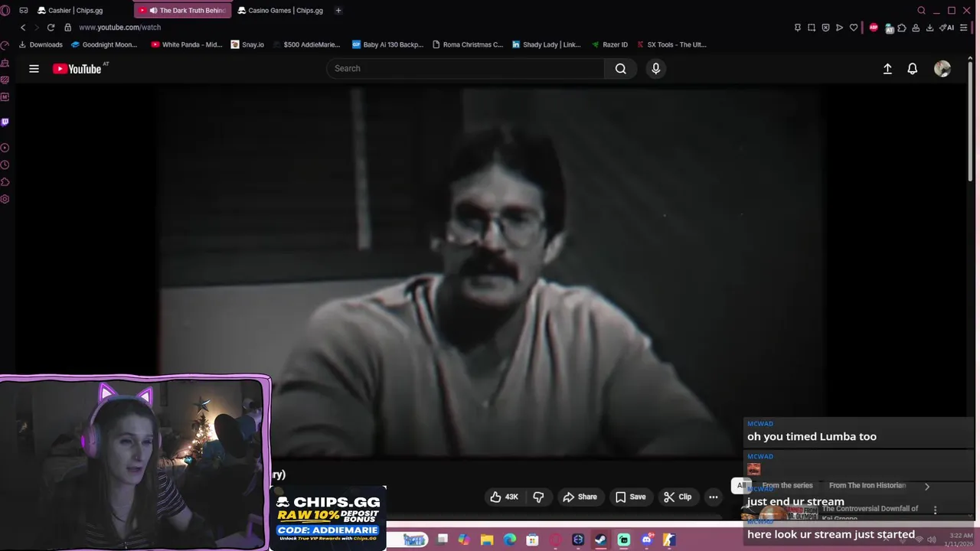Open the sidebar settings gear icon
The image size is (980, 551).
[x=5, y=199]
